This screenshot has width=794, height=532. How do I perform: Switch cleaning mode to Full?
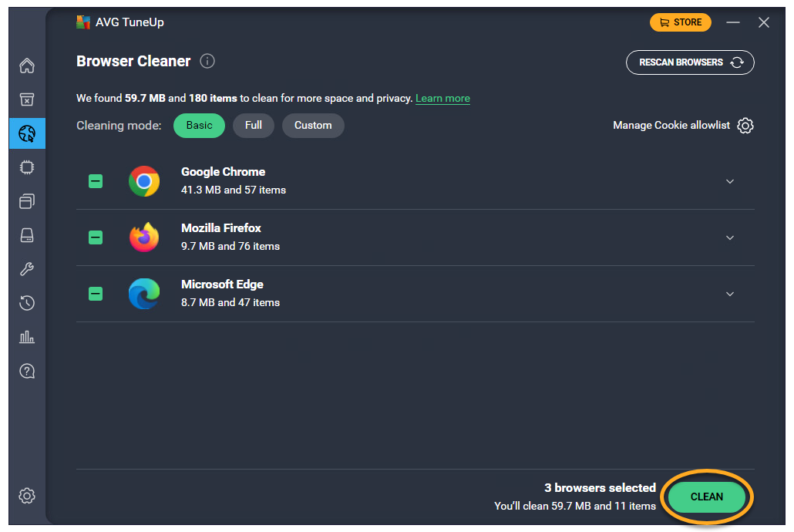254,126
